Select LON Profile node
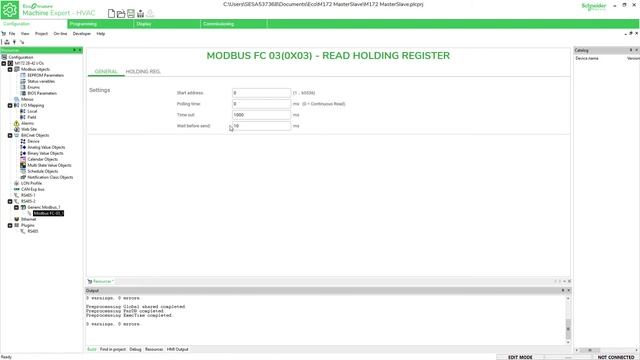The width and height of the screenshot is (640, 360). [x=31, y=183]
